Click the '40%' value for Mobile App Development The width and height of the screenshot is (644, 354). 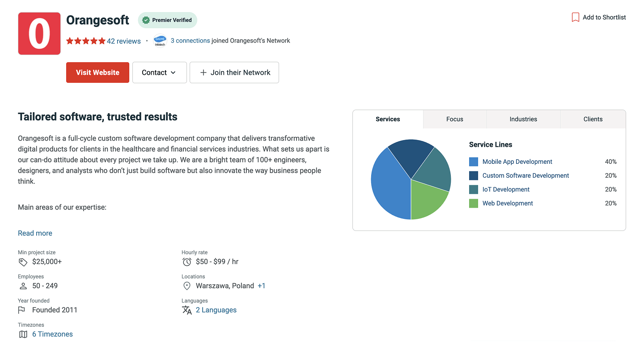coord(610,162)
